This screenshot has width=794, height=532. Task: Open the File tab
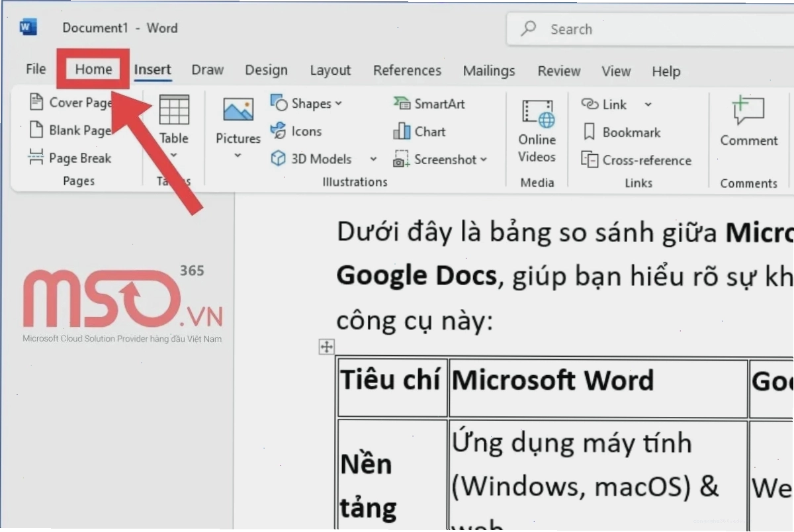[x=36, y=69]
